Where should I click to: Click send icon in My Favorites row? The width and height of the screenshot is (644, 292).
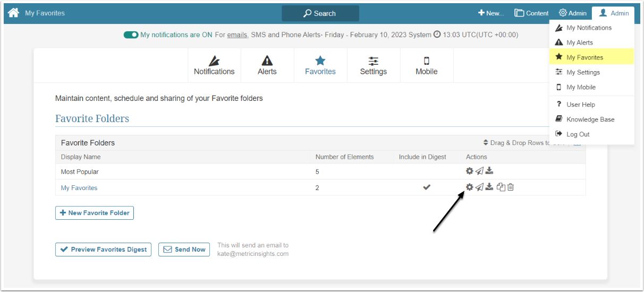[x=479, y=187]
